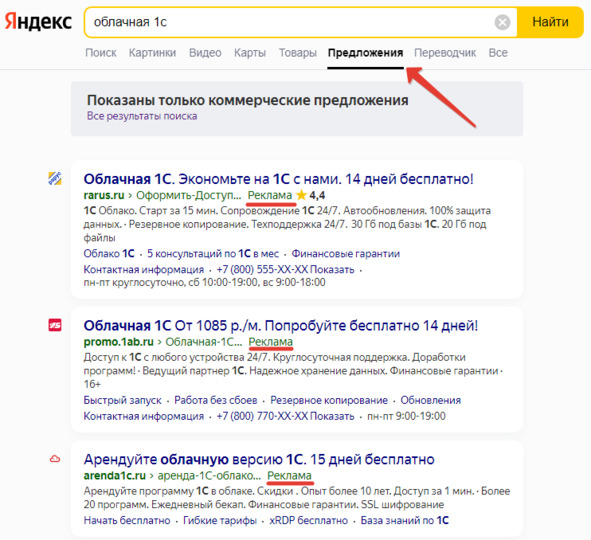Open the Товары tab
This screenshot has height=540, width=591.
point(297,53)
